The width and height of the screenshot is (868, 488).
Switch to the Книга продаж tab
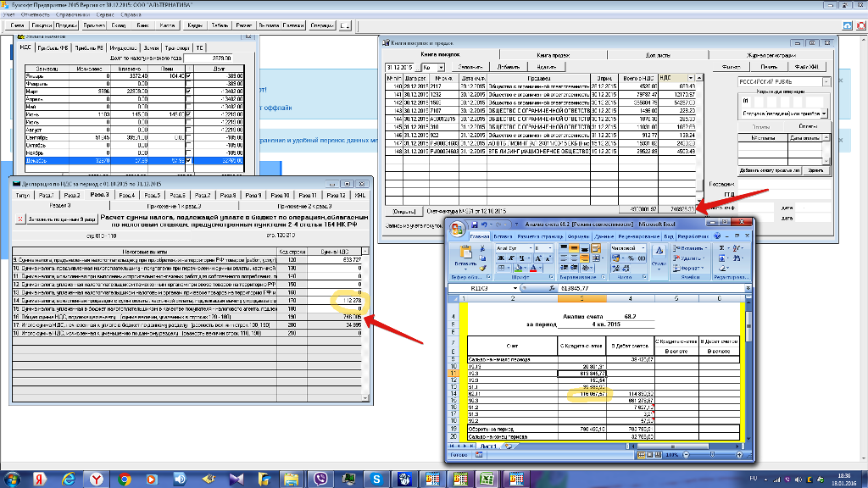554,54
